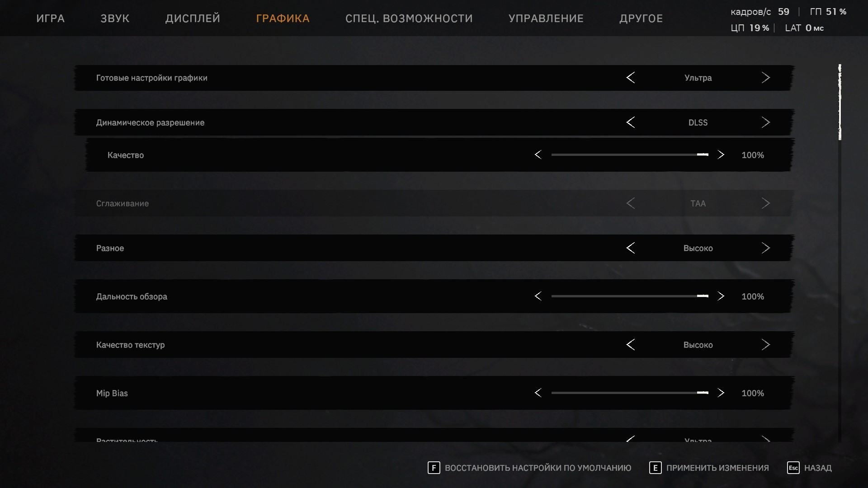868x488 pixels.
Task: Click the Esc key hint icon
Action: coord(793,468)
